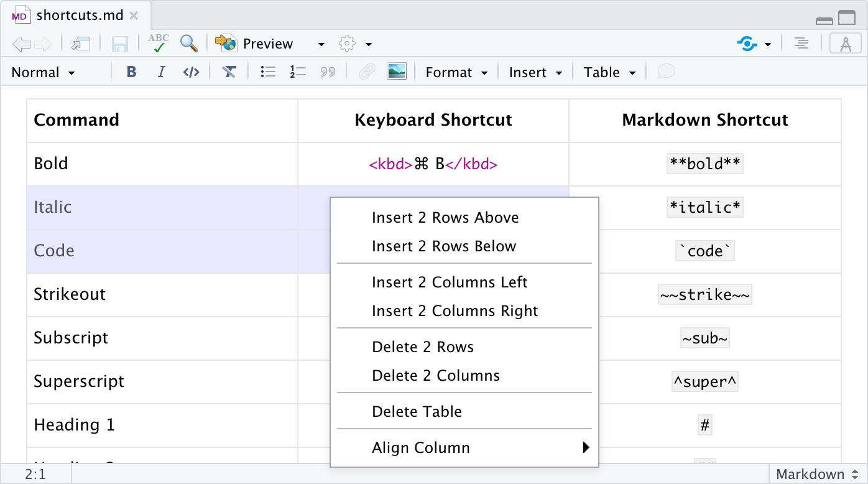868x484 pixels.
Task: Toggle inline code formatting icon
Action: [x=191, y=72]
